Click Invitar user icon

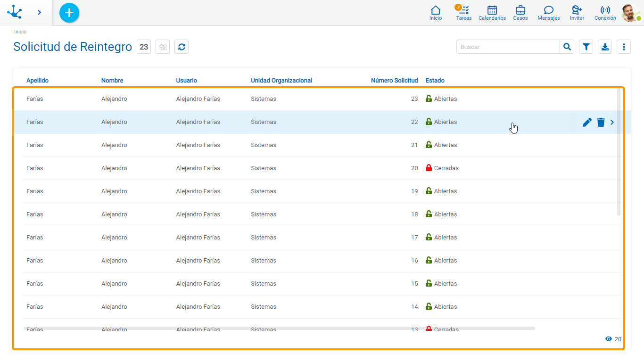coord(577,13)
